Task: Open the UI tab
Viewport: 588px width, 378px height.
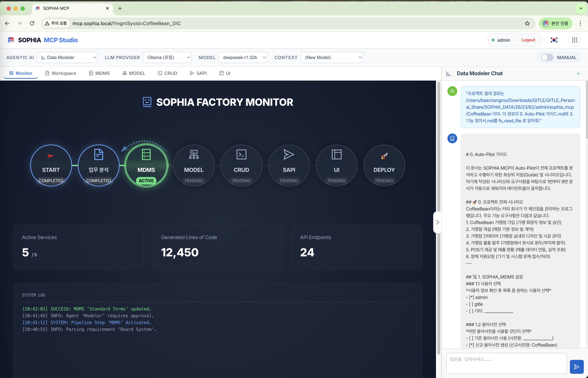Action: (x=225, y=73)
